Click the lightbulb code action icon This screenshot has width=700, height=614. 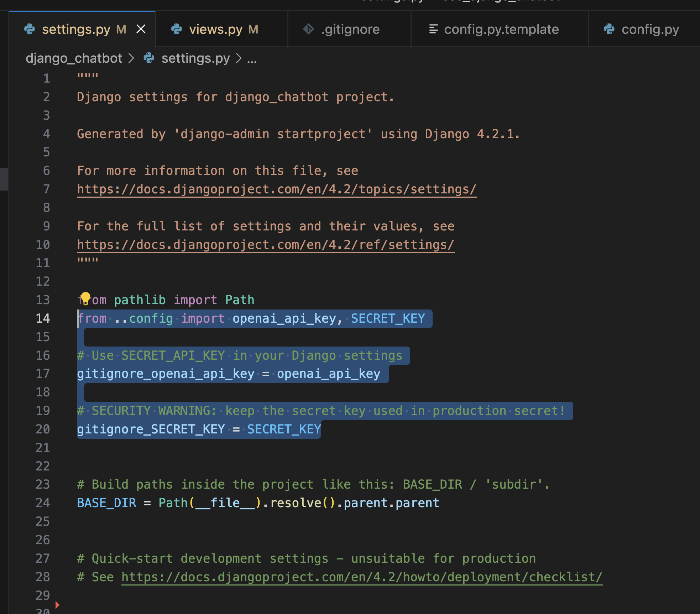(x=85, y=298)
